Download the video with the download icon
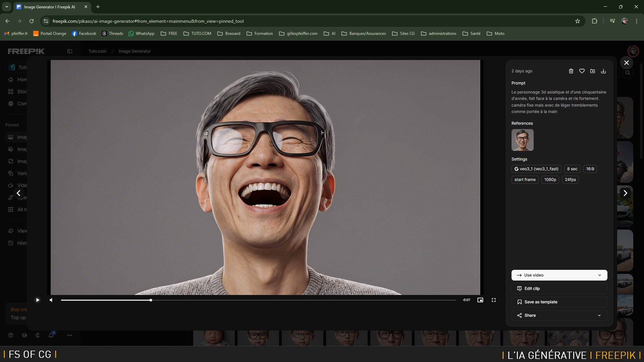 point(603,71)
